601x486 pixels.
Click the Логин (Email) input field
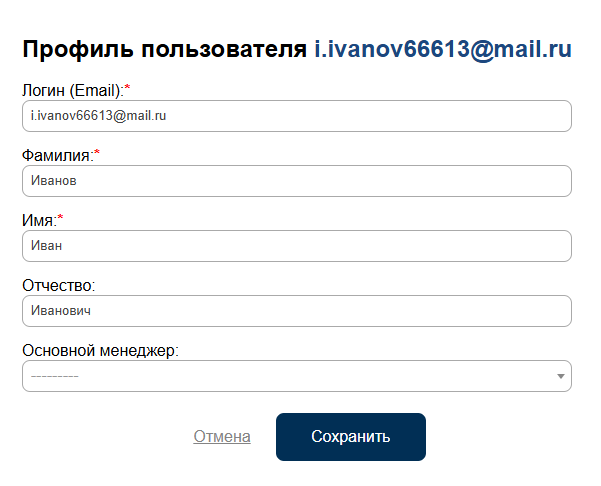click(296, 116)
